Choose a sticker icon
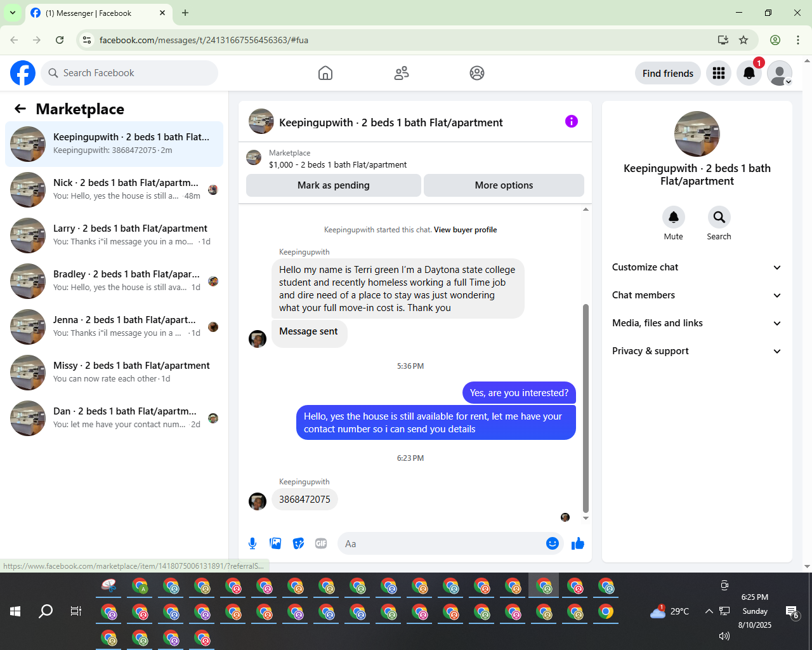This screenshot has height=650, width=812. (298, 543)
